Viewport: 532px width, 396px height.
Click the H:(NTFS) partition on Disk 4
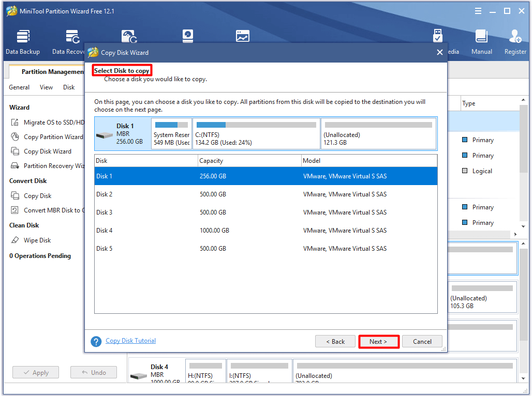(x=205, y=371)
